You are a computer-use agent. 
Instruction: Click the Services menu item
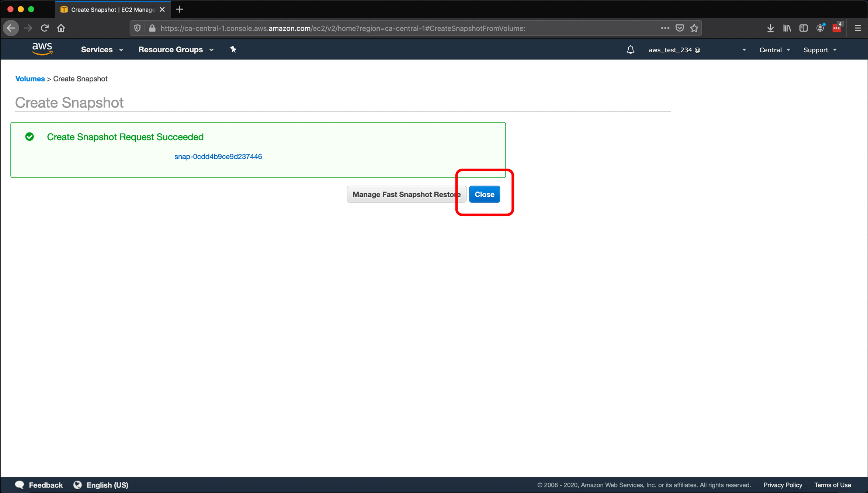tap(97, 49)
